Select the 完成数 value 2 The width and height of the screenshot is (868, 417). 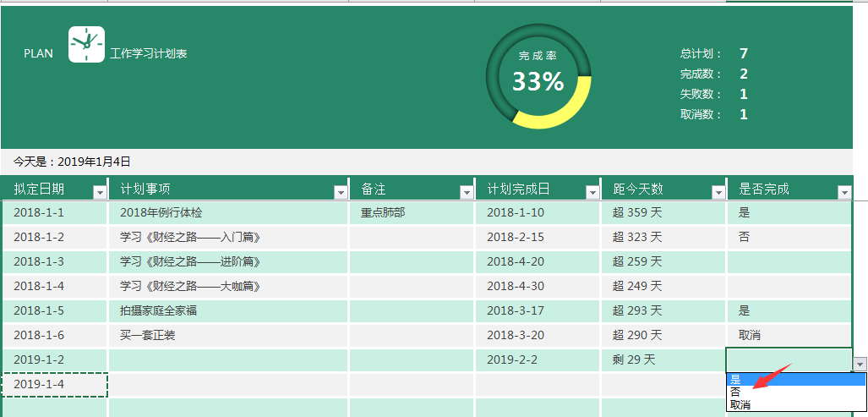pos(744,74)
